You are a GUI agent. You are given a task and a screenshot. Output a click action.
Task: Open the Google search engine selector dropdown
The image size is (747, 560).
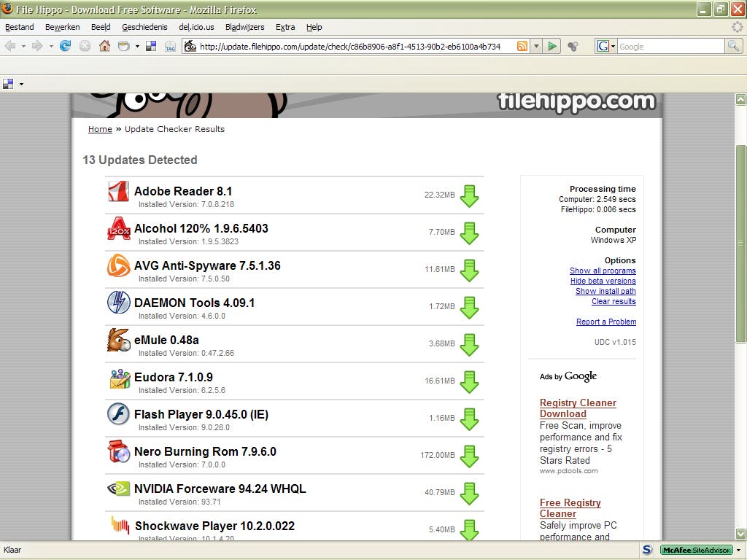tap(613, 46)
